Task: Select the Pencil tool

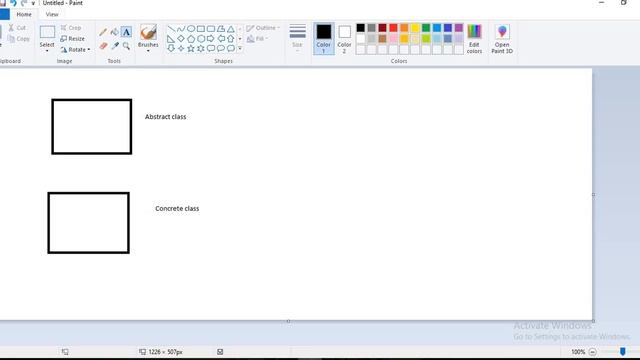Action: tap(103, 32)
